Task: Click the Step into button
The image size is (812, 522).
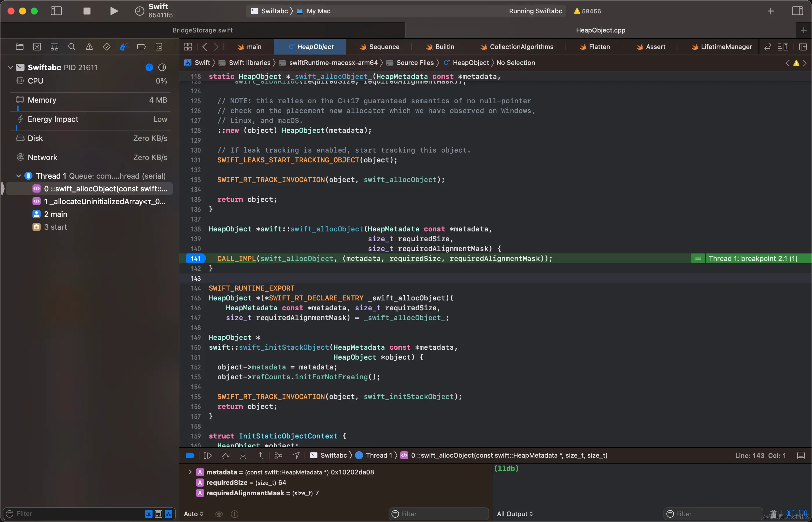Action: pos(243,456)
